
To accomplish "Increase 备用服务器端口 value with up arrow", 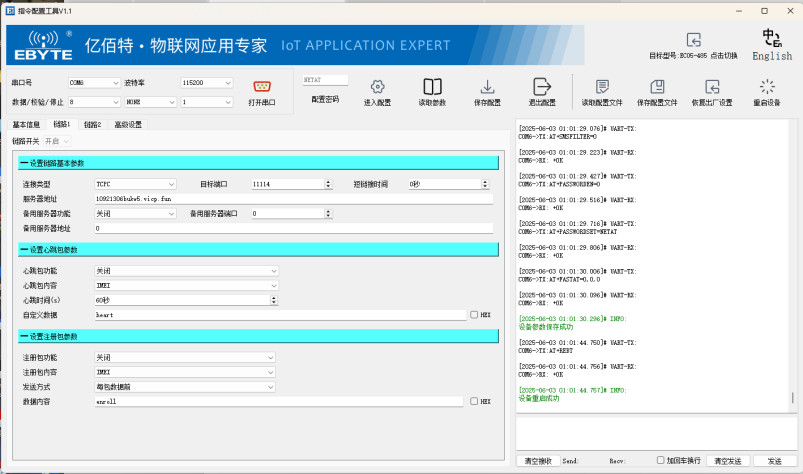I will [x=328, y=211].
